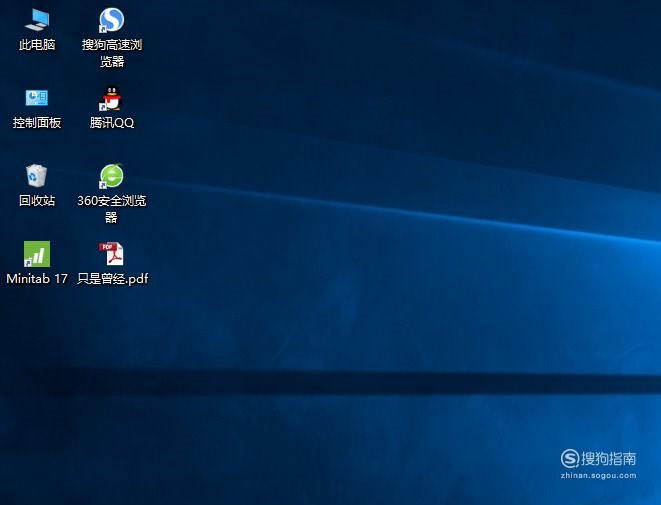Screen dimensions: 661x505
Task: Click the file name "只是曾经.pdf"
Action: tap(113, 279)
